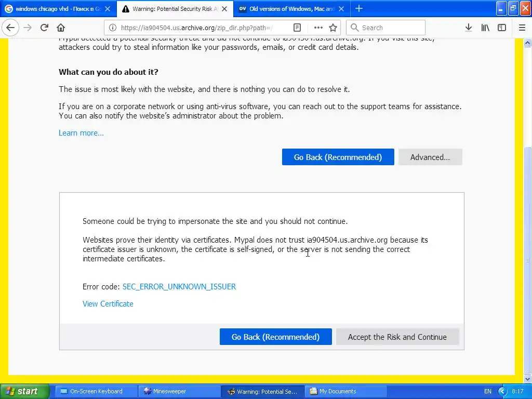Open the View Certificate link
Screen dimensions: 532x399
pos(108,304)
